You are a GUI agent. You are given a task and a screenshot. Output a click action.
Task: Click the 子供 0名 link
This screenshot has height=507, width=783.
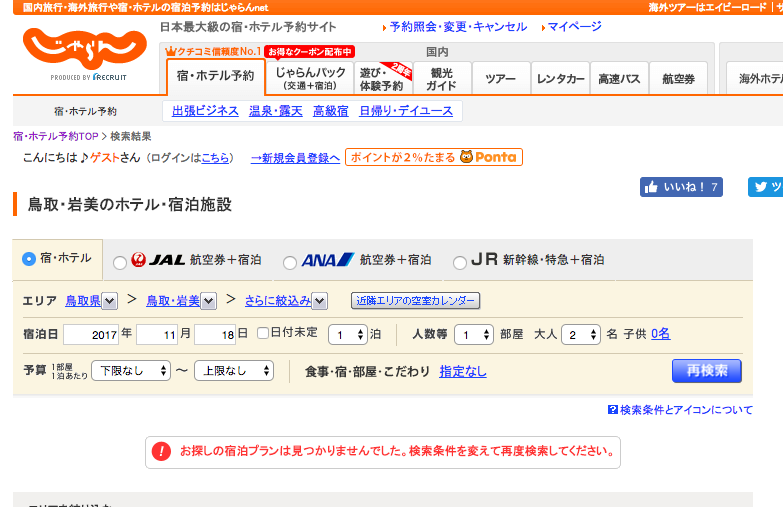661,334
